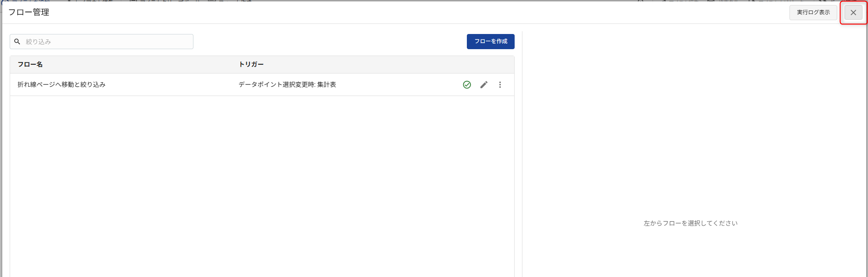
Task: Select the 折れ線ページへ移動と絞り込み flow
Action: point(62,85)
